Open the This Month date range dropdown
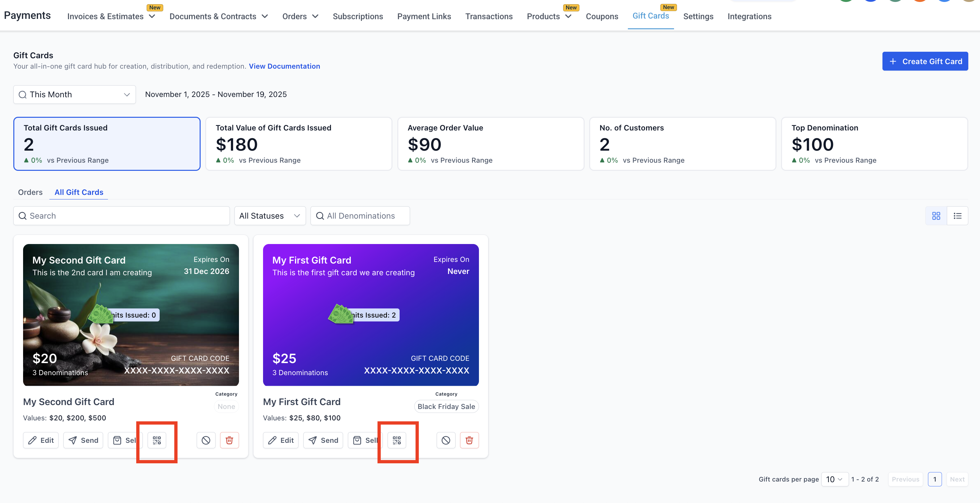Image resolution: width=980 pixels, height=503 pixels. [x=74, y=94]
